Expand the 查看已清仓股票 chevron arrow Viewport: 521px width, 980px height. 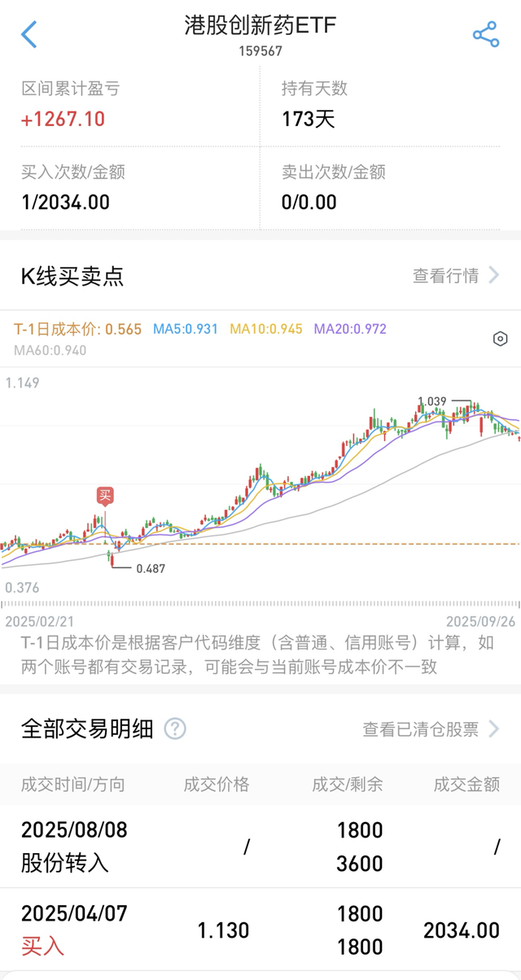click(x=493, y=728)
